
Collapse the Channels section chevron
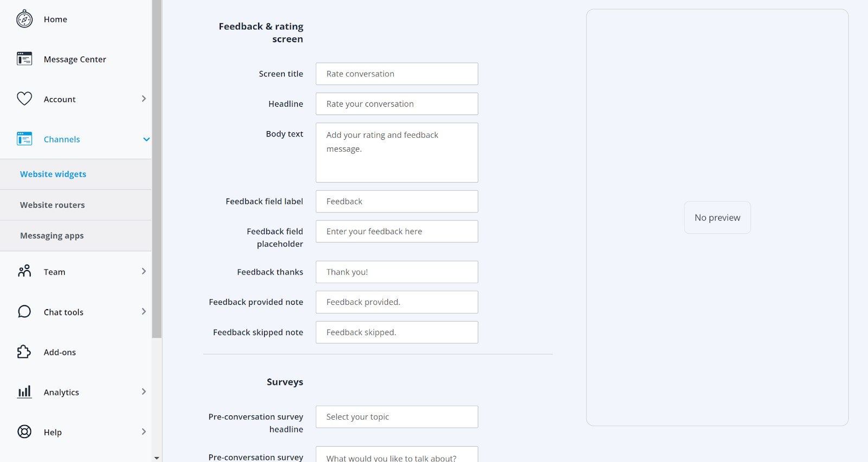[x=146, y=139]
